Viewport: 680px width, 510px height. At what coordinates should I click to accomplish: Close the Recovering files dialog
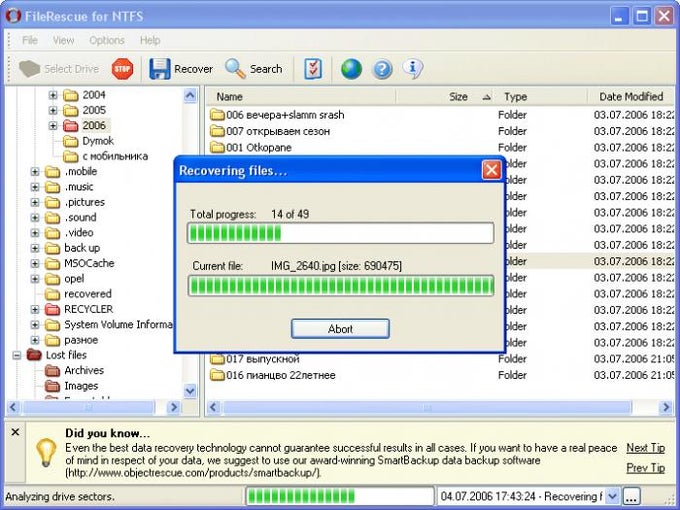(491, 170)
